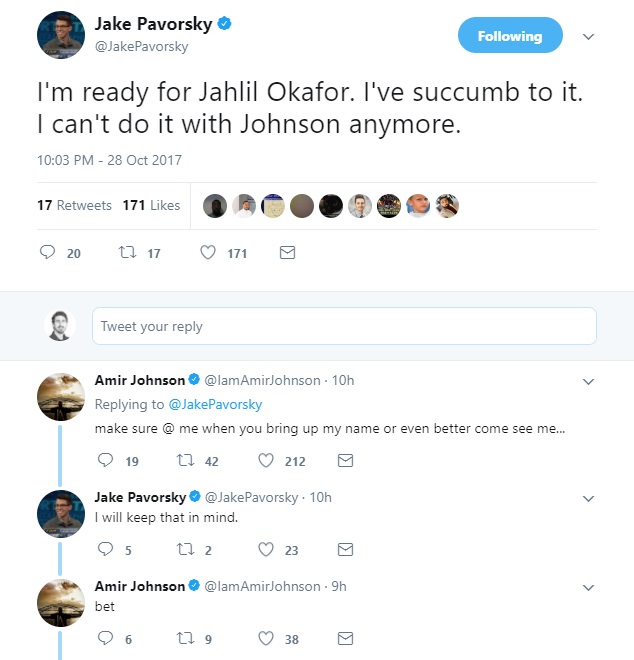View the 17 Retweets list
Image resolution: width=634 pixels, height=660 pixels.
[x=74, y=205]
